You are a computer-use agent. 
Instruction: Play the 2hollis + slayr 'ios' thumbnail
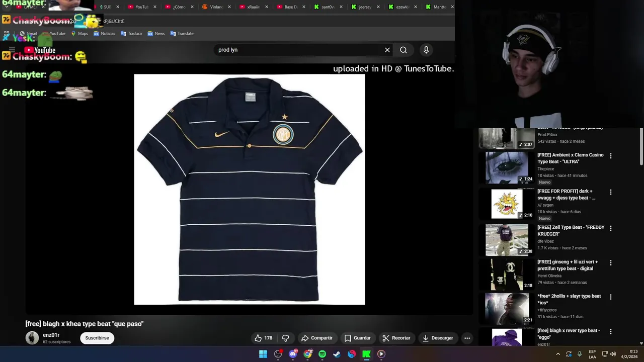coord(507,309)
